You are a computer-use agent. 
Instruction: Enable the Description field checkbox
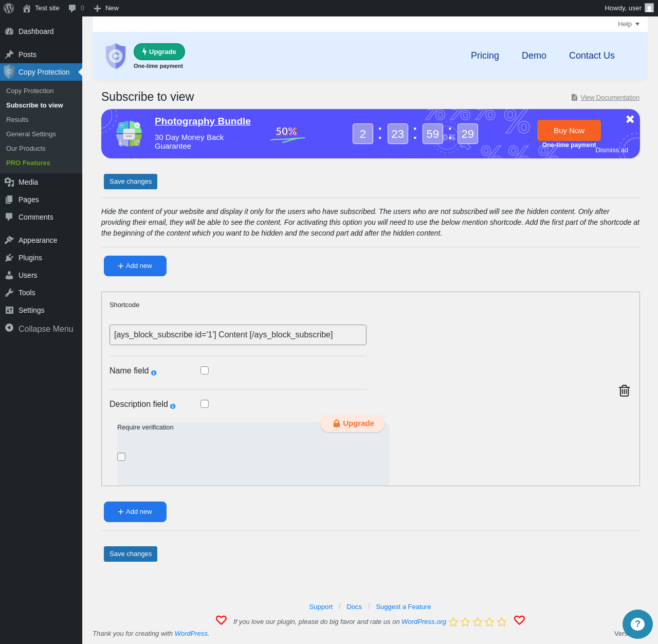point(205,404)
